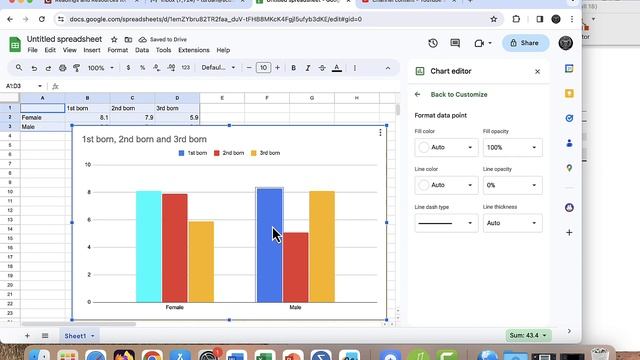Undo the last action
The height and width of the screenshot is (360, 640).
coord(34,68)
